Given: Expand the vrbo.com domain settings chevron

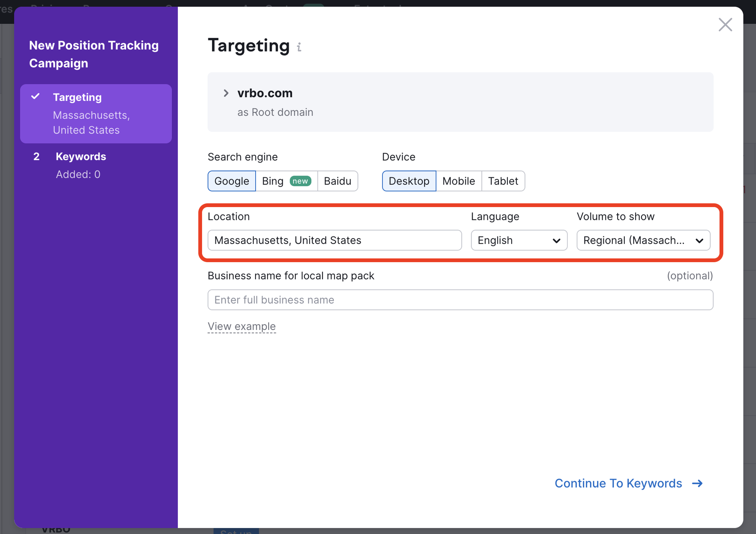Looking at the screenshot, I should (226, 93).
